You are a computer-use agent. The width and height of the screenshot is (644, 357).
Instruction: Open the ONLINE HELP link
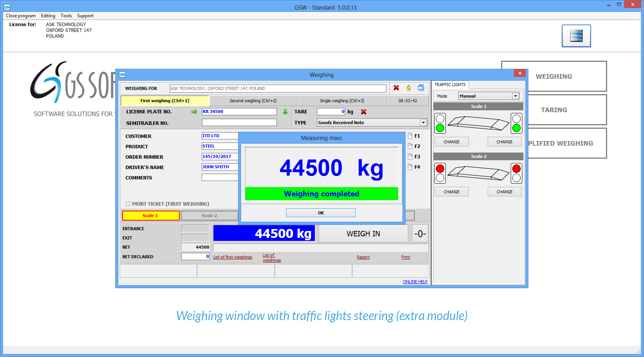415,282
